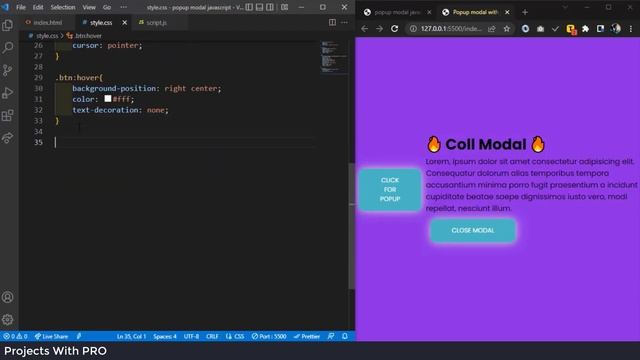Open the camera extension icon

point(540,29)
